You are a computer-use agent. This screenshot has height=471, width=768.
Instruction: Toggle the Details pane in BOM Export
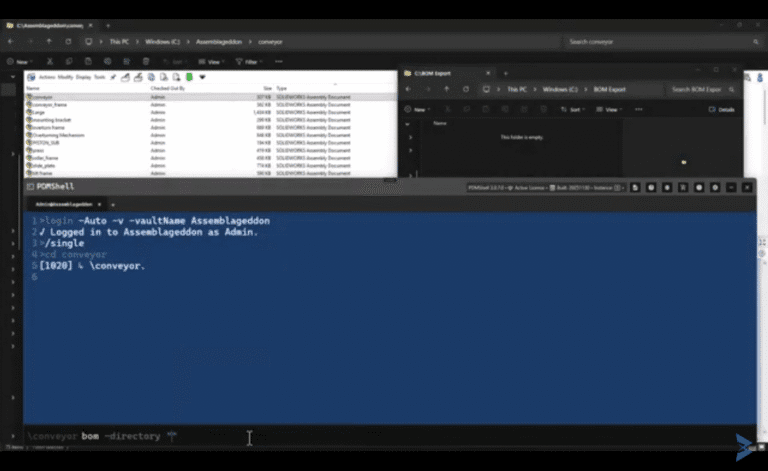[721, 110]
